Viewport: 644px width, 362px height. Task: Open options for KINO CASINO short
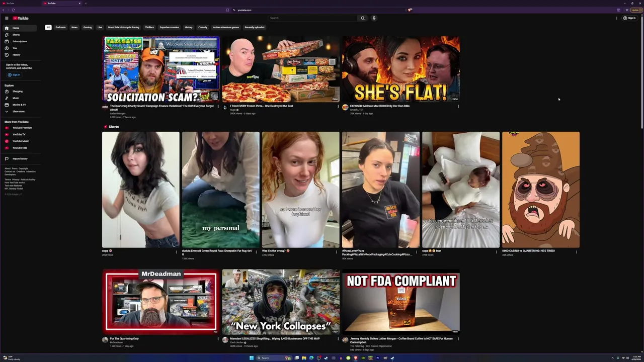coord(577,252)
